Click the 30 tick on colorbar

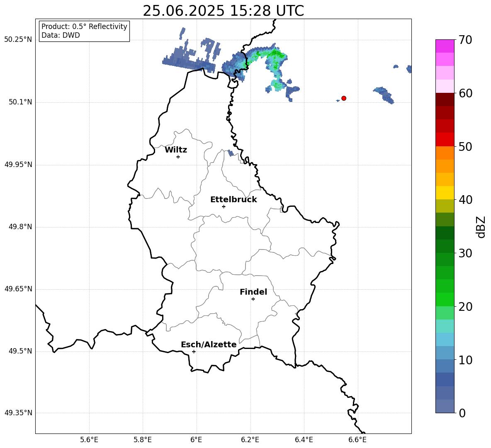click(465, 253)
